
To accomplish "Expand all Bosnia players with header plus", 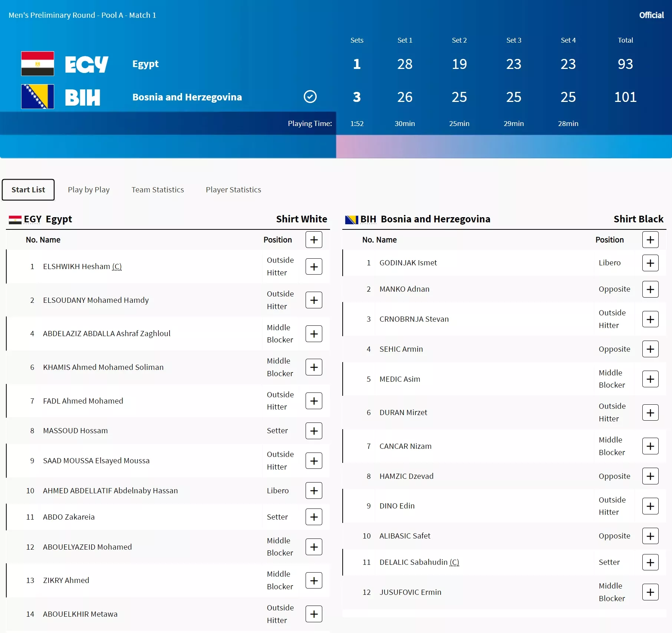I will pyautogui.click(x=650, y=240).
